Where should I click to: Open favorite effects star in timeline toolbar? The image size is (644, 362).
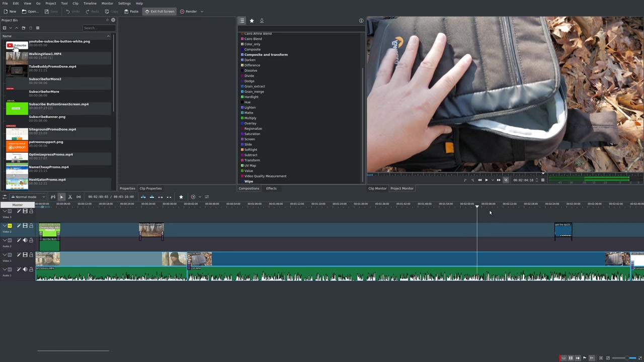point(181,197)
